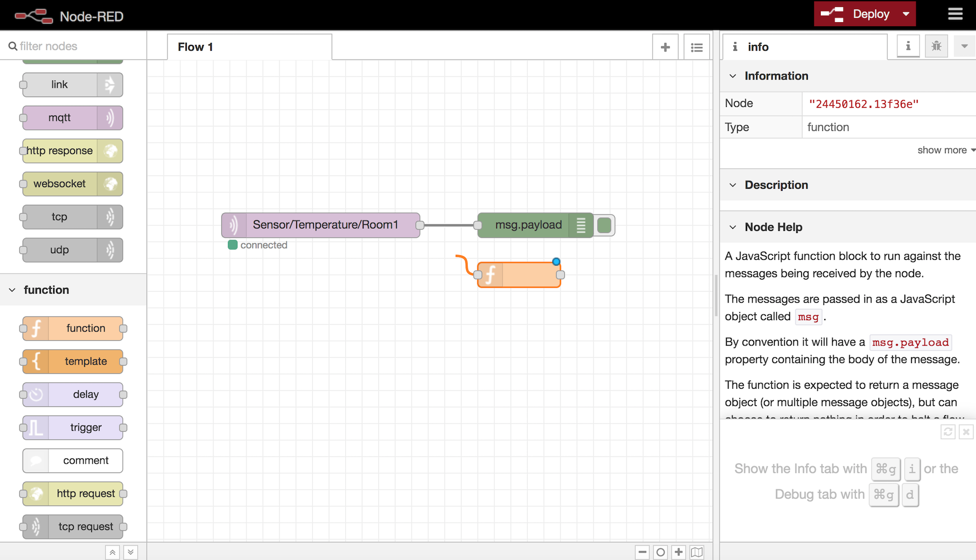
Task: Select the Sensor/Temperature/Room1 mqtt node
Action: point(321,225)
